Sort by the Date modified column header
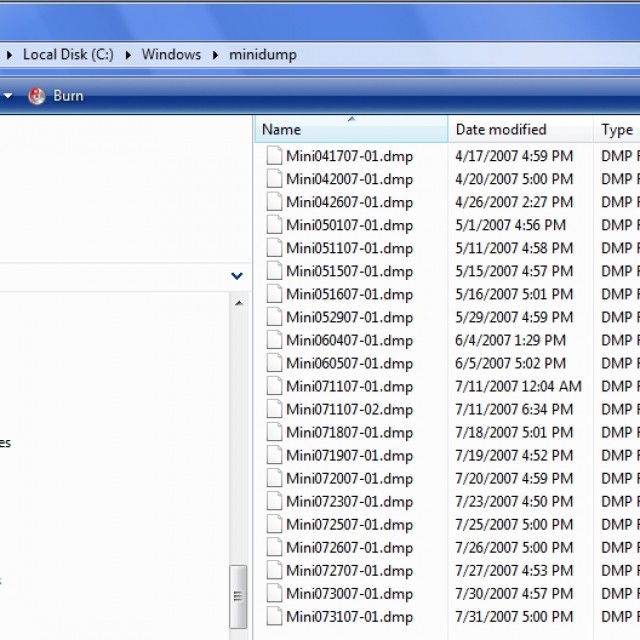The image size is (640, 640). click(x=501, y=130)
